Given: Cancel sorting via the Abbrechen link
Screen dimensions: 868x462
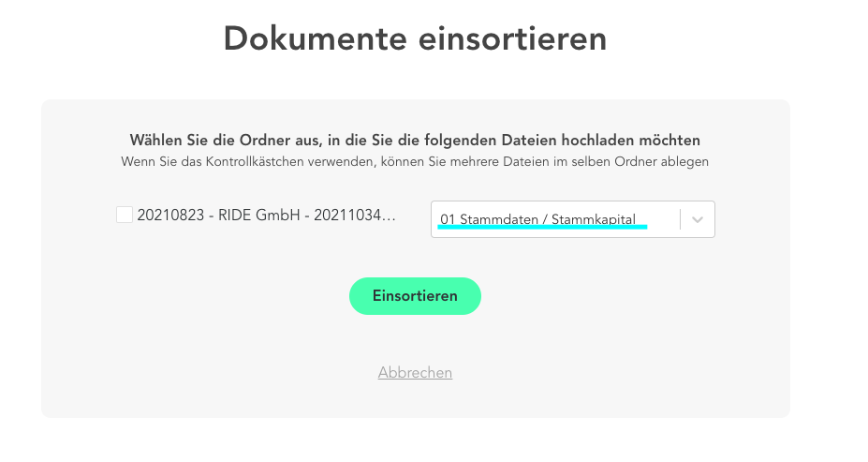Looking at the screenshot, I should click(415, 373).
